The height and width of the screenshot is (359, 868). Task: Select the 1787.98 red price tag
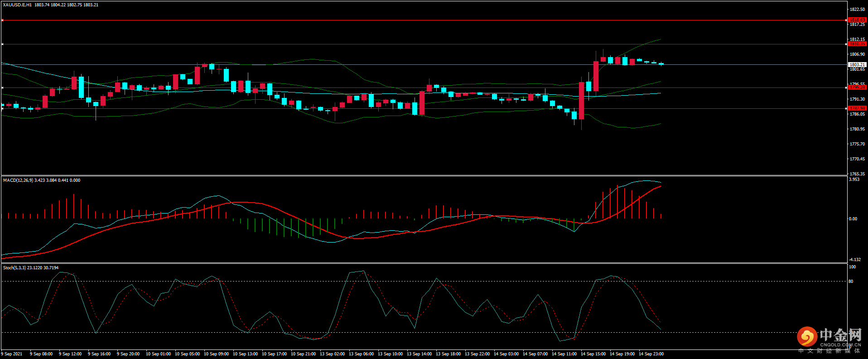(x=857, y=108)
